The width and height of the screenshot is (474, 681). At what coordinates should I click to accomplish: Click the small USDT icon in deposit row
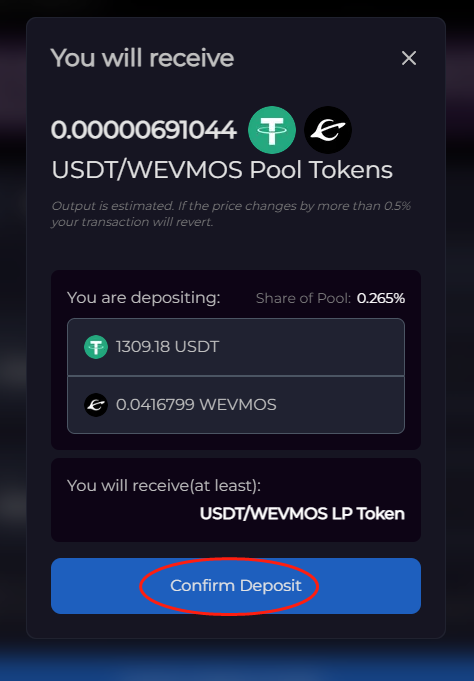click(96, 347)
